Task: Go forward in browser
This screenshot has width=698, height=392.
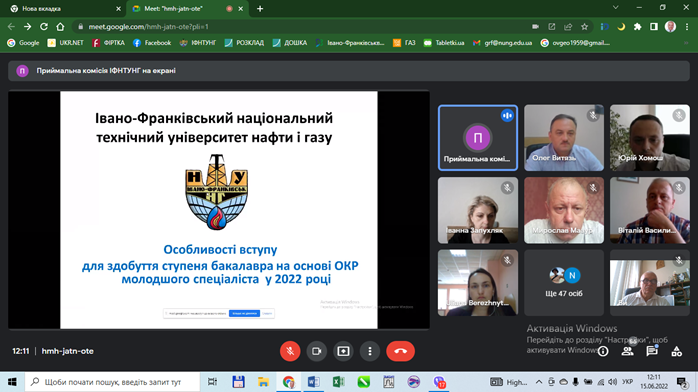Action: point(28,27)
